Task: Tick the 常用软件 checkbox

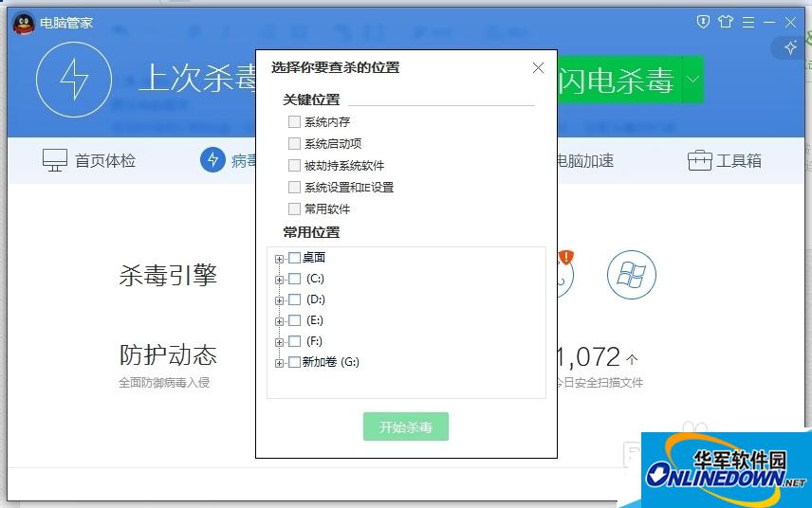Action: tap(294, 209)
